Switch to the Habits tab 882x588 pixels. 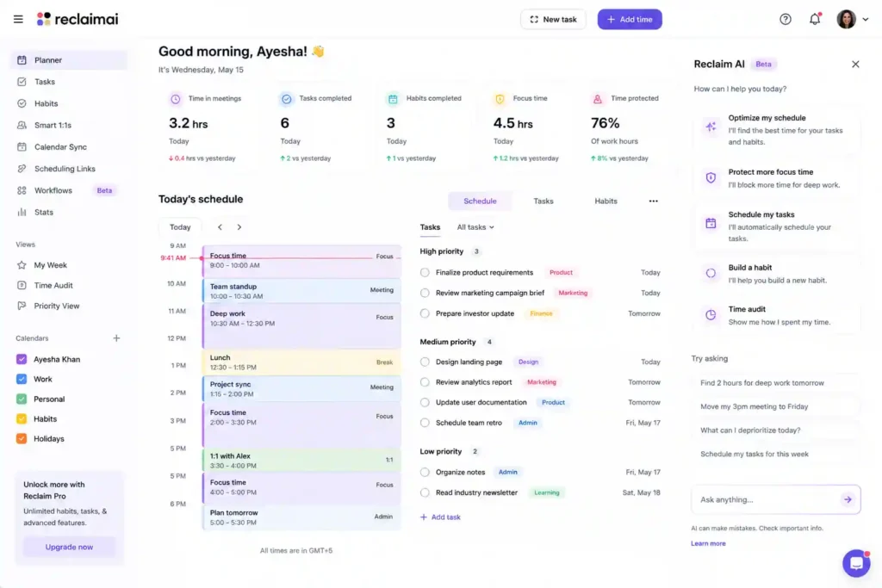pyautogui.click(x=606, y=201)
